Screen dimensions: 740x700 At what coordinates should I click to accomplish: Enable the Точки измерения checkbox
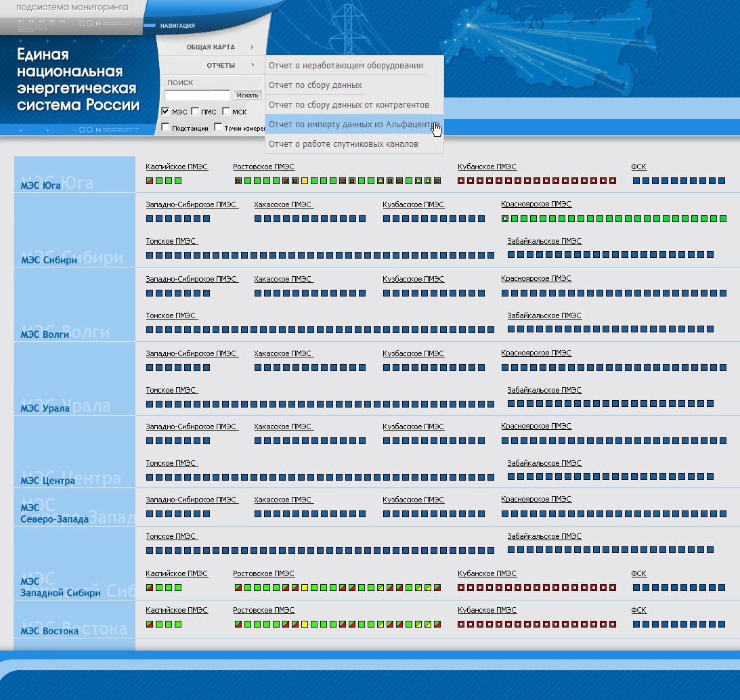click(x=218, y=127)
